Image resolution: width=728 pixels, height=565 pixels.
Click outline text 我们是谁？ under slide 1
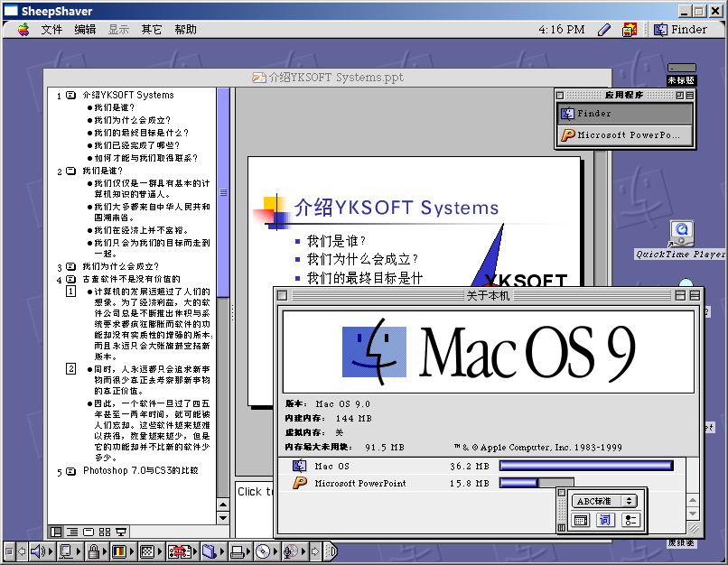click(x=115, y=107)
